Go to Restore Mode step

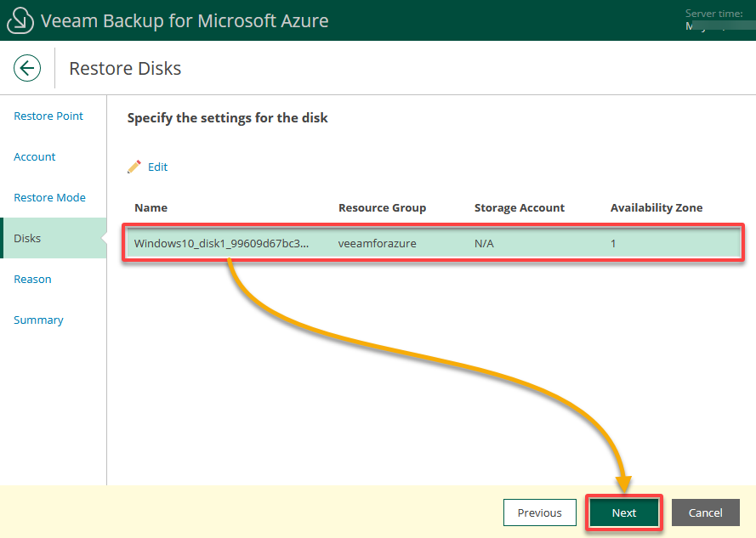click(49, 198)
